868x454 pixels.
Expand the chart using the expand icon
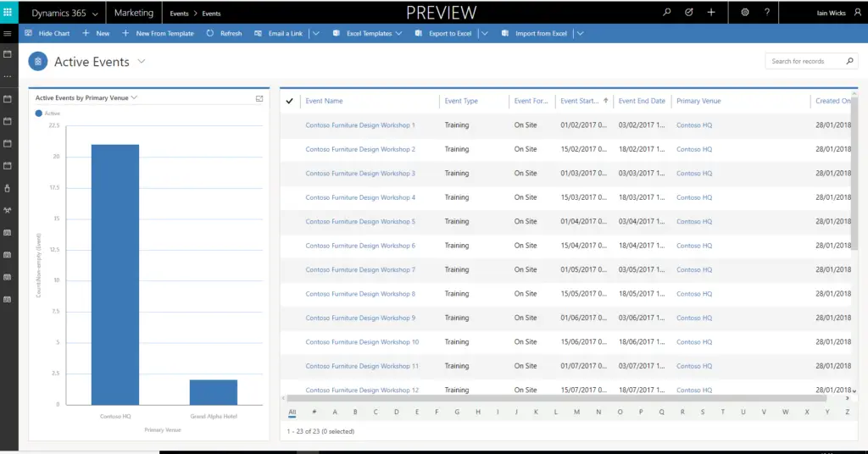pyautogui.click(x=259, y=98)
